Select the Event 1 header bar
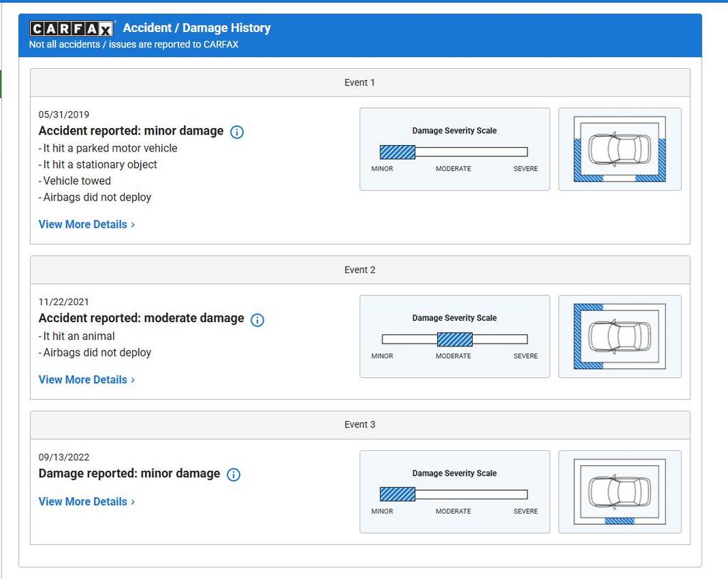The height and width of the screenshot is (579, 728). point(360,83)
